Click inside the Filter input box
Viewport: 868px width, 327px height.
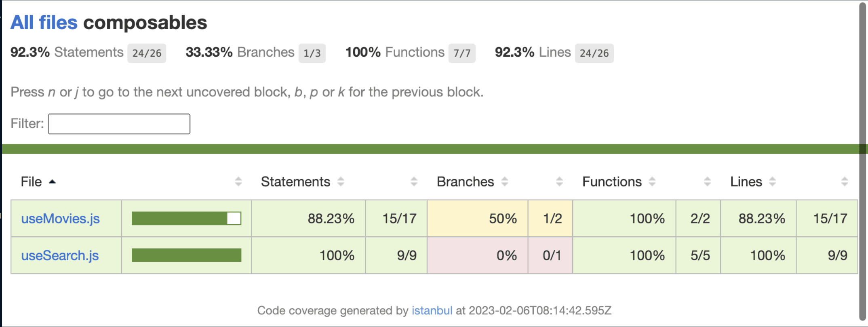[x=118, y=123]
